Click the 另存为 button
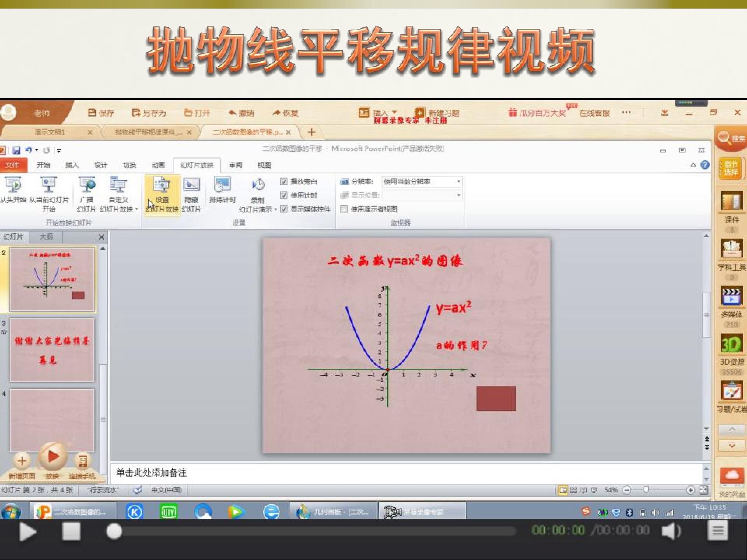This screenshot has height=560, width=747. (x=149, y=113)
